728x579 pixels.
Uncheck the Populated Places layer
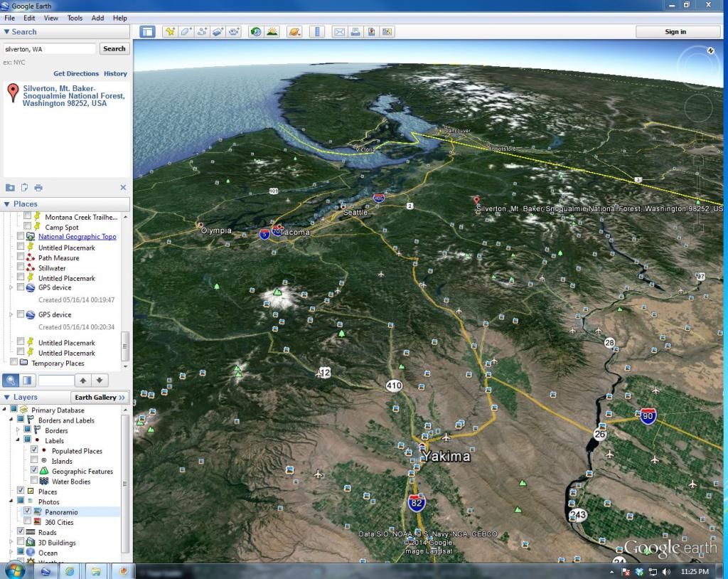(x=34, y=450)
